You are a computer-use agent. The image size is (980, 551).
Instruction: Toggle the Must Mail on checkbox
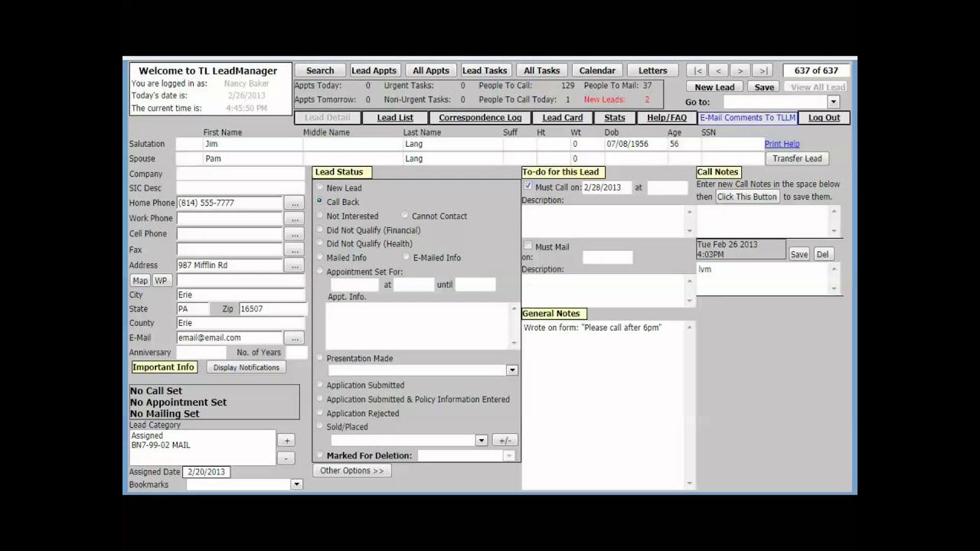tap(528, 246)
